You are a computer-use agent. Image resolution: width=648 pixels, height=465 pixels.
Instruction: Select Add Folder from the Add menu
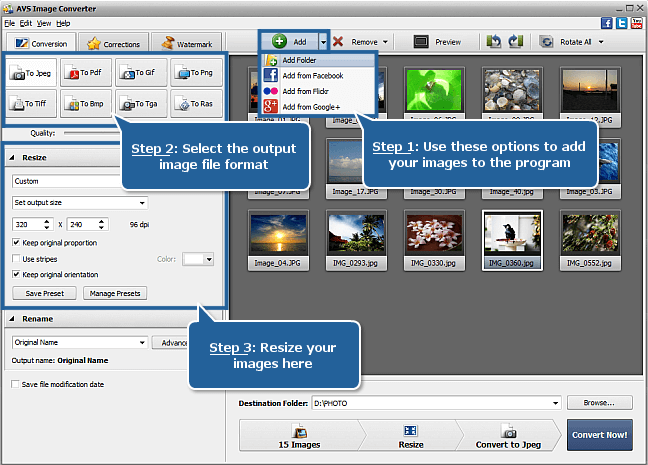click(318, 60)
